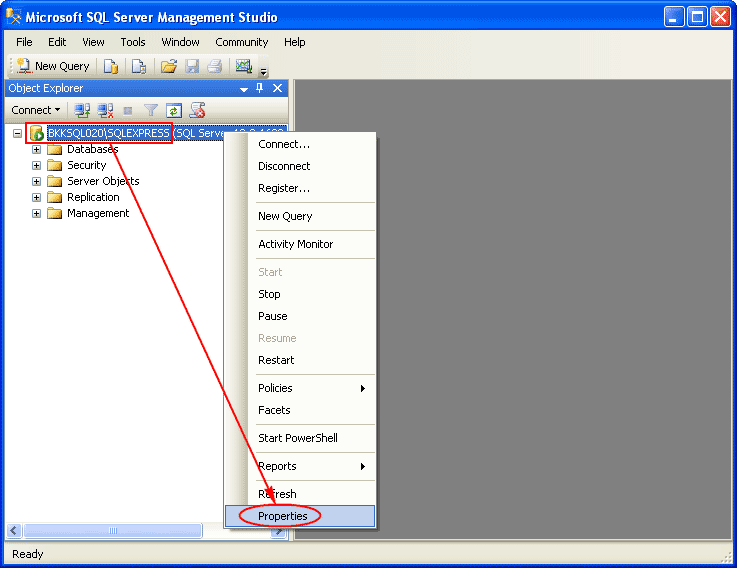737x568 pixels.
Task: Click the Server Objects folder icon
Action: point(55,181)
